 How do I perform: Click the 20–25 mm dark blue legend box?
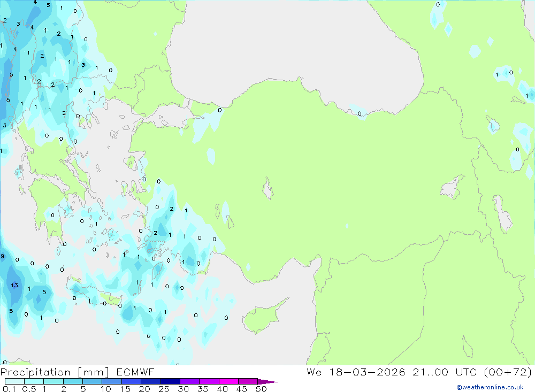(150, 381)
